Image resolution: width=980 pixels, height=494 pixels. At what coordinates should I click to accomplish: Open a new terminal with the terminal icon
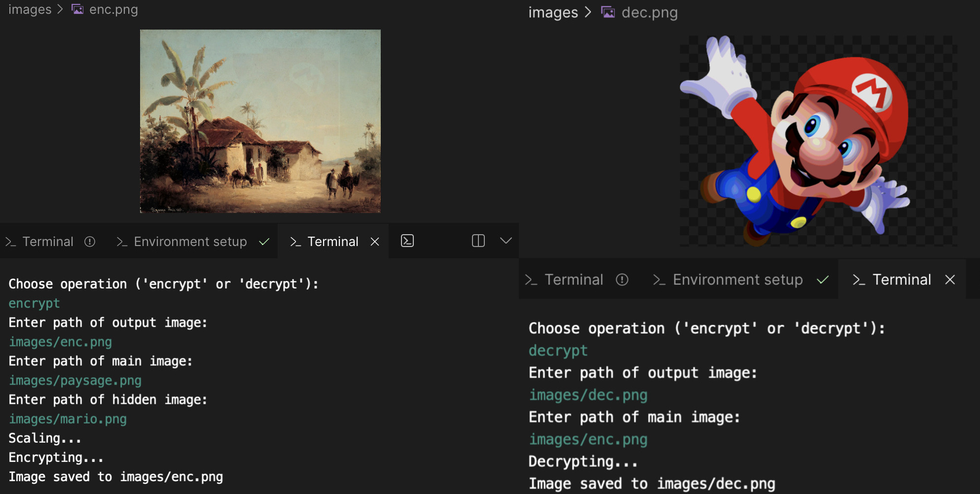pos(407,241)
